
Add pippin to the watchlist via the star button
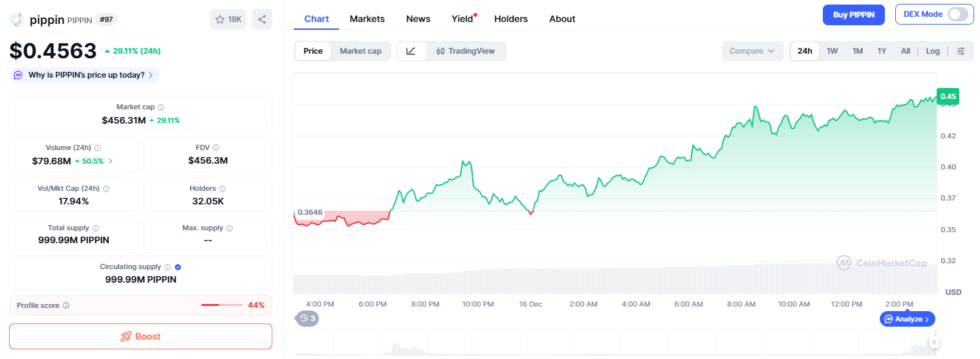tap(228, 19)
